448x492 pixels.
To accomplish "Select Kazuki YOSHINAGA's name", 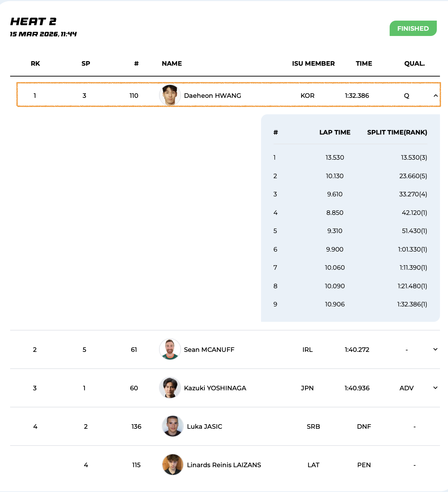I will (215, 388).
